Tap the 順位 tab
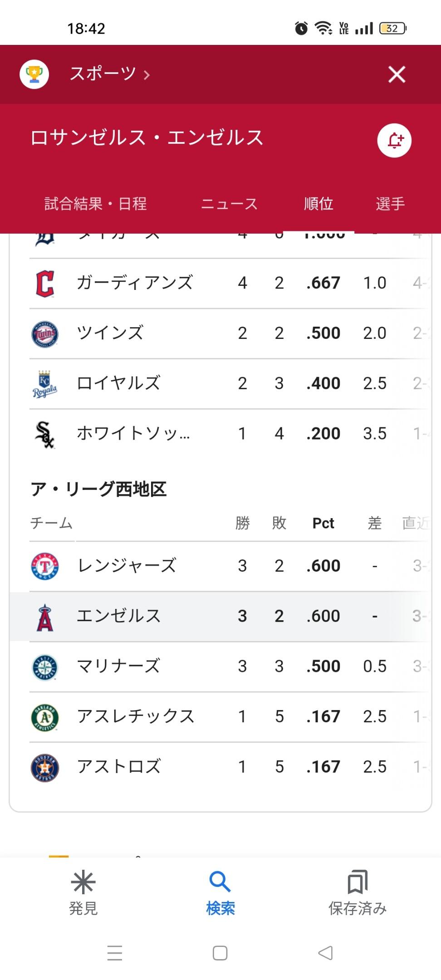This screenshot has height=980, width=441. [318, 204]
